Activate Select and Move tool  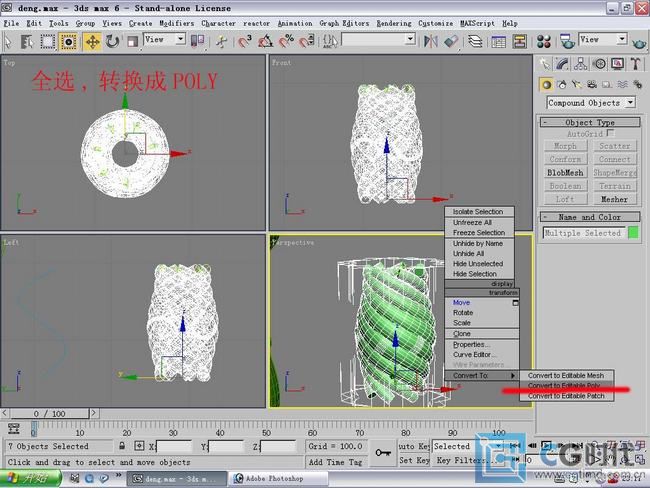92,41
